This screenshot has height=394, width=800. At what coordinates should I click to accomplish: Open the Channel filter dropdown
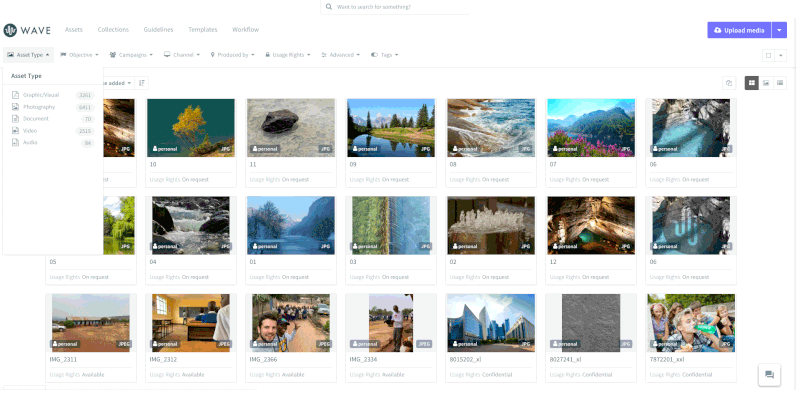pyautogui.click(x=182, y=55)
